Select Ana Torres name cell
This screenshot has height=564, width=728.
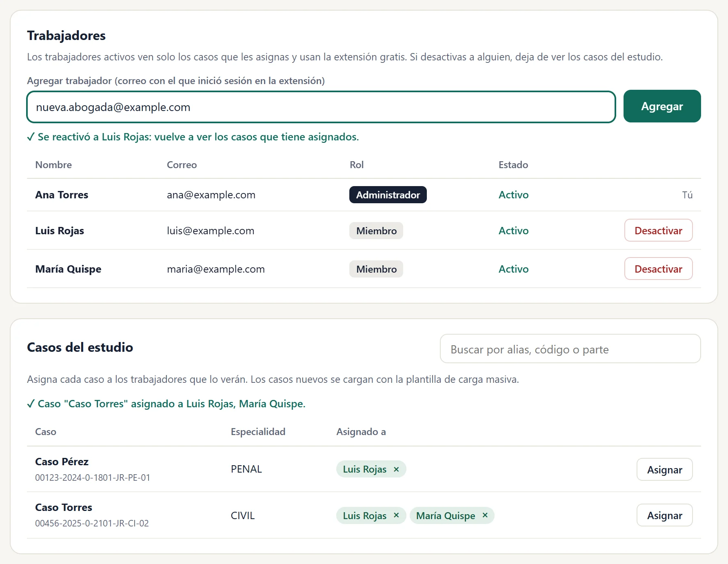[x=62, y=195]
